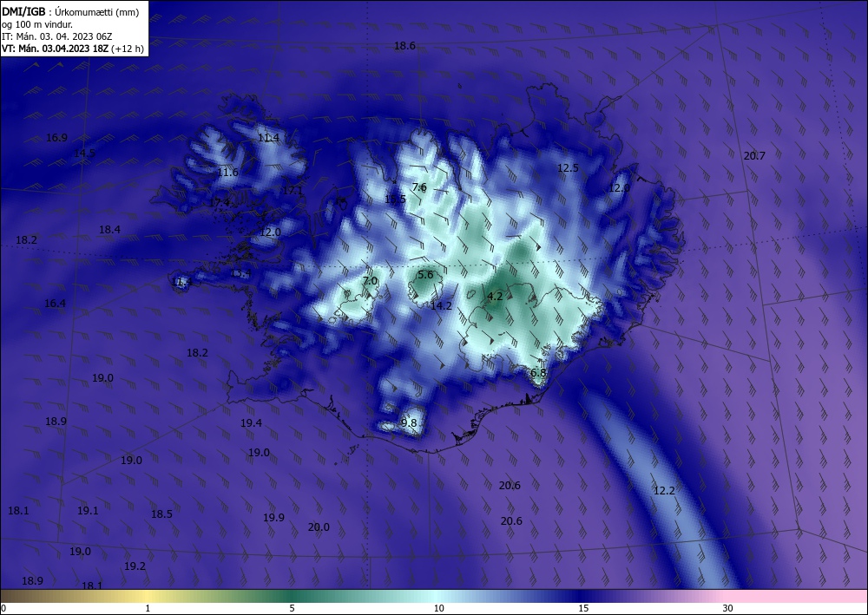The width and height of the screenshot is (868, 615).
Task: Select the 'VT: Mán. 03.04.2023 18Z' line
Action: pos(55,49)
